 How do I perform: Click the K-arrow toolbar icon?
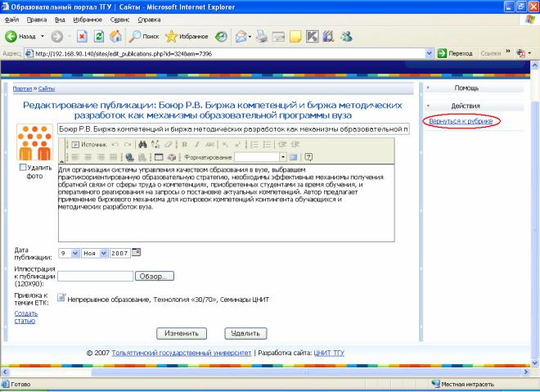click(x=312, y=37)
